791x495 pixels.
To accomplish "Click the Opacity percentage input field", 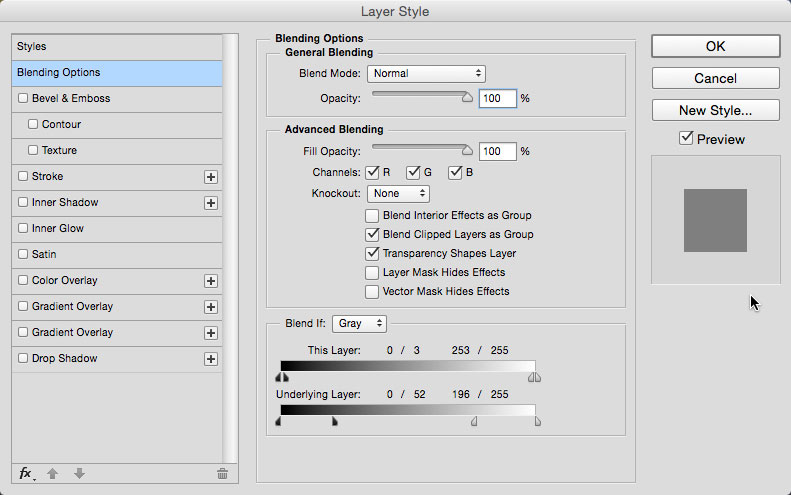I will point(497,98).
